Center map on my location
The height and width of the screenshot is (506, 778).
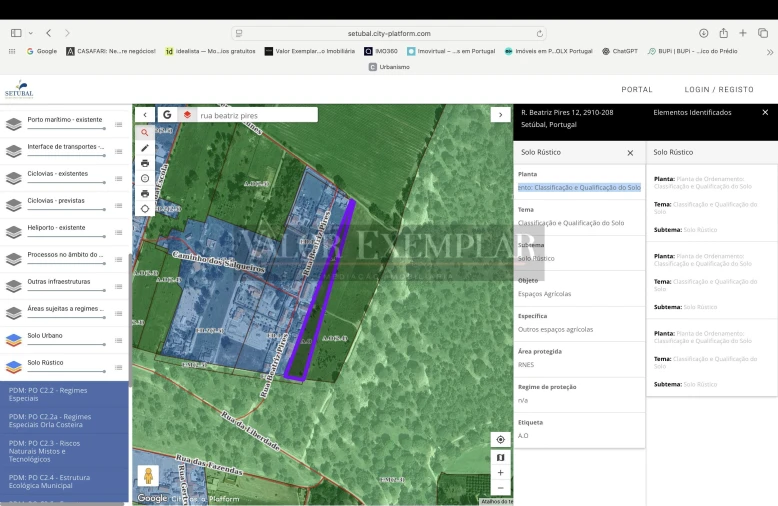coord(500,440)
